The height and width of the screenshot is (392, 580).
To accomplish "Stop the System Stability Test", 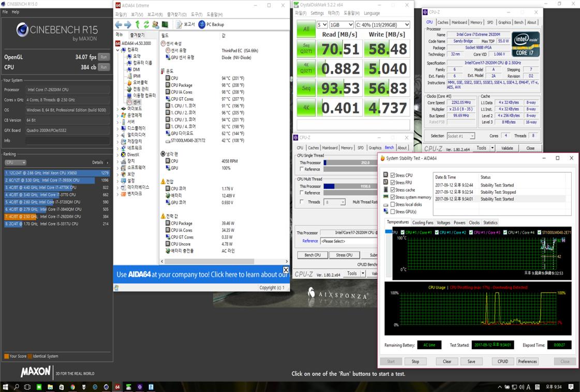I will pos(415,361).
